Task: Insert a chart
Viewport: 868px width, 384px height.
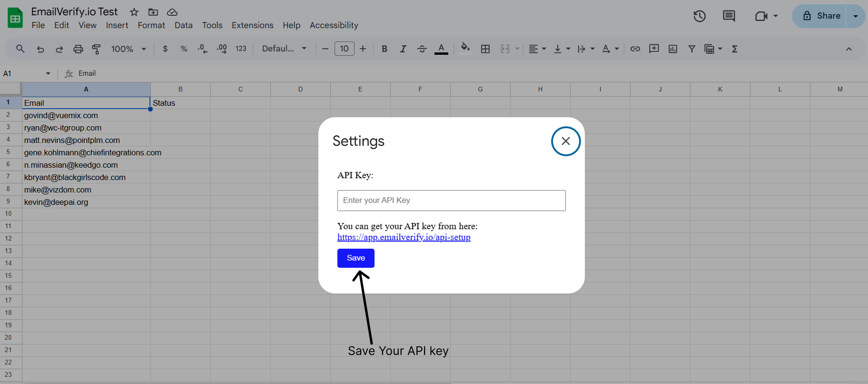Action: pos(673,49)
